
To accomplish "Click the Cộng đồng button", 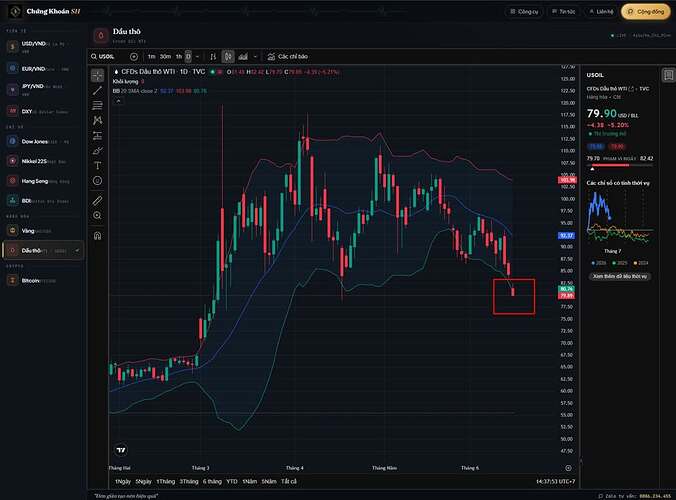I will click(x=645, y=12).
